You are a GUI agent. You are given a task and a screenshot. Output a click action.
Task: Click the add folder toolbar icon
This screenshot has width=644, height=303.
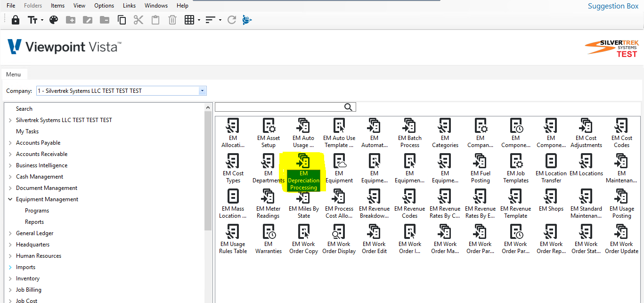point(71,20)
